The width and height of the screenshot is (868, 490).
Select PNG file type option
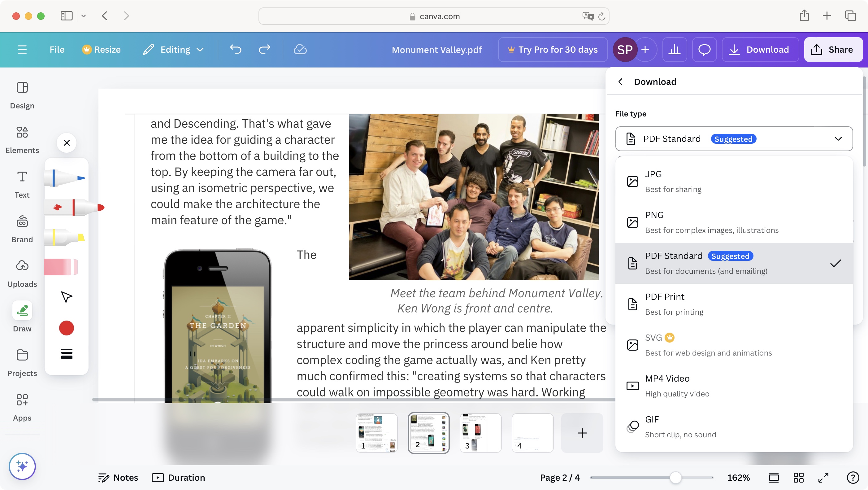pyautogui.click(x=734, y=222)
